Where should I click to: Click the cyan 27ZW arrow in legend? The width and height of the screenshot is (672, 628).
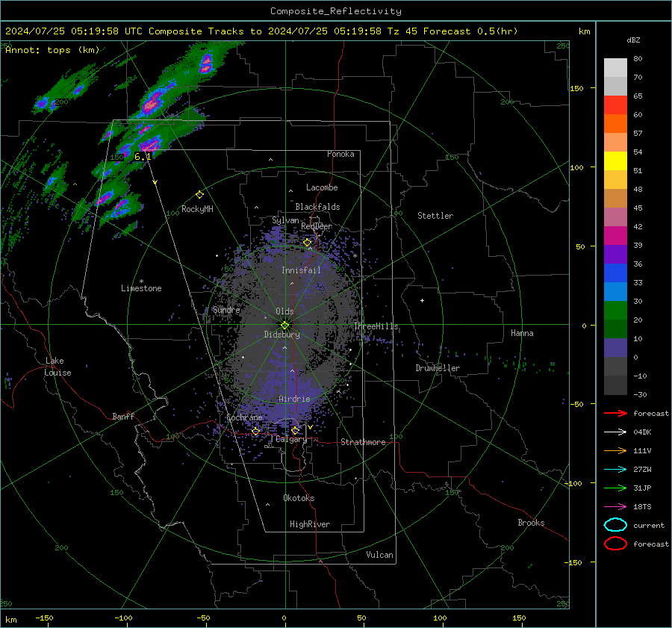[615, 470]
